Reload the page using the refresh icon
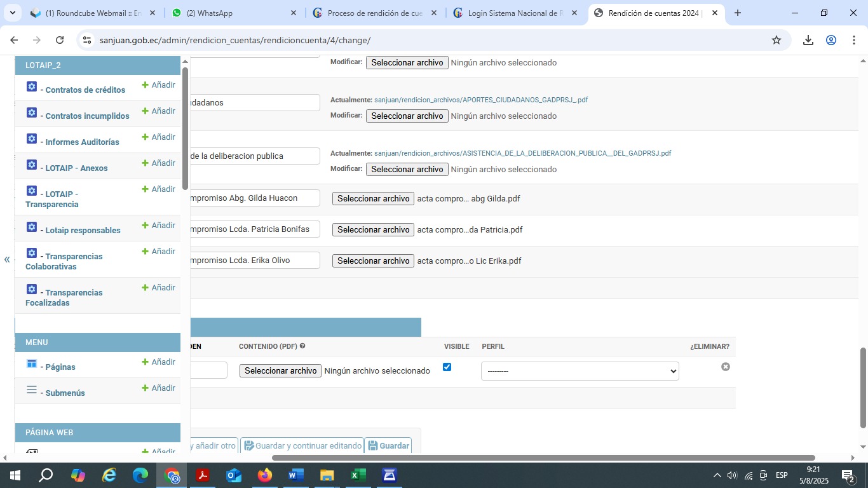The image size is (868, 488). tap(60, 40)
